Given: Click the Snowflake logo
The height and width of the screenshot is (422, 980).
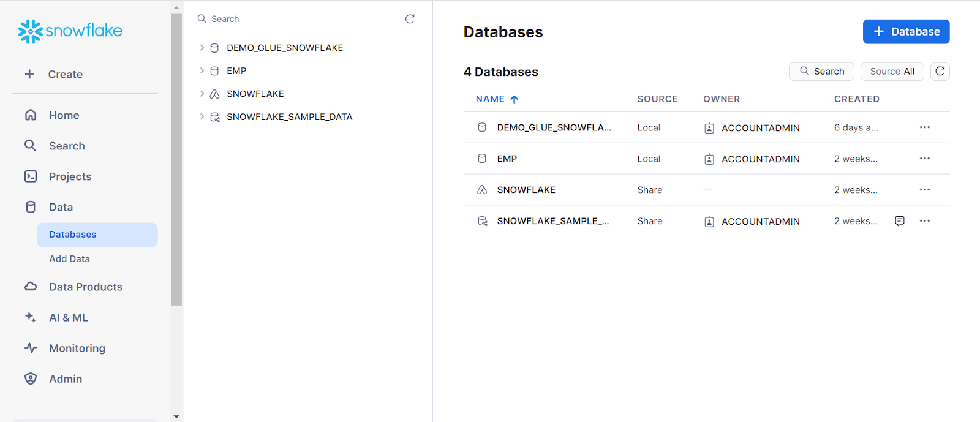Looking at the screenshot, I should coord(70,31).
